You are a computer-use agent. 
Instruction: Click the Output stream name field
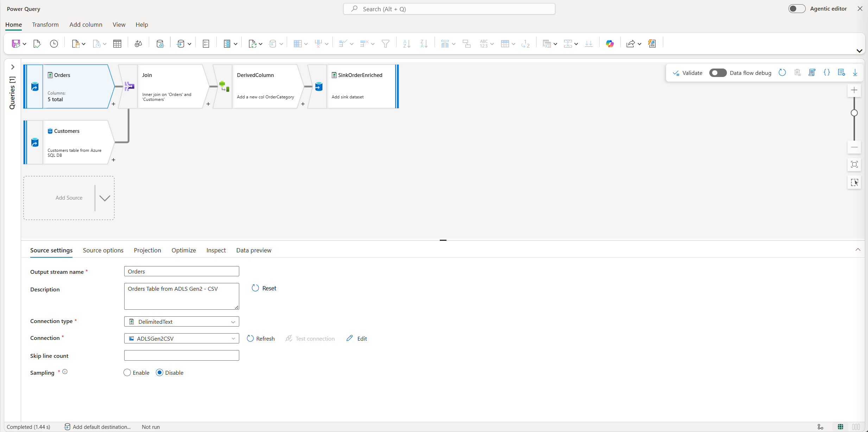(182, 271)
